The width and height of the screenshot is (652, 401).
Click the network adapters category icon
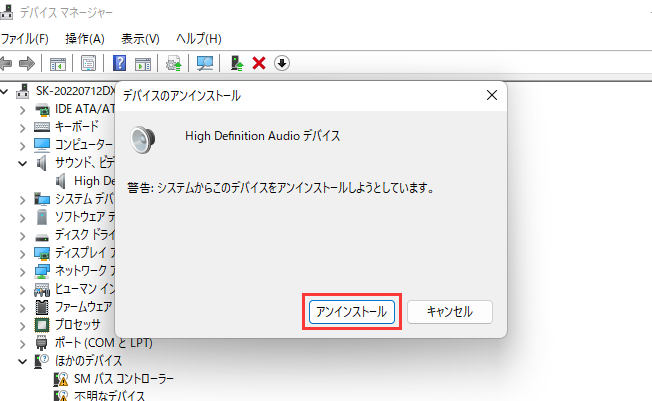point(42,271)
